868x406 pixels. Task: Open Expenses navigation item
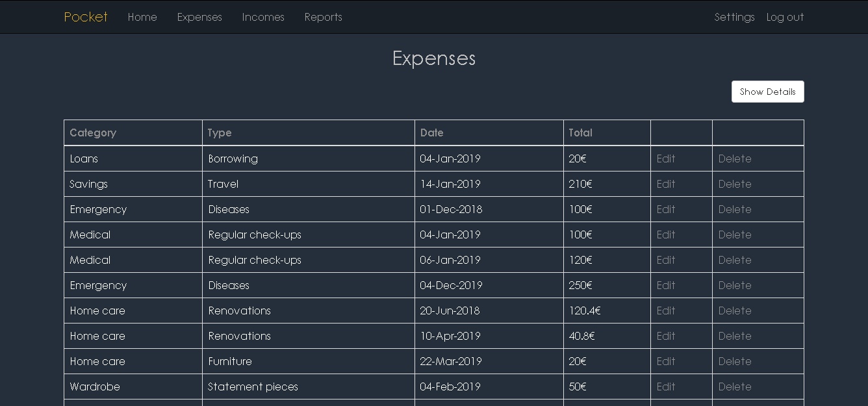coord(199,17)
